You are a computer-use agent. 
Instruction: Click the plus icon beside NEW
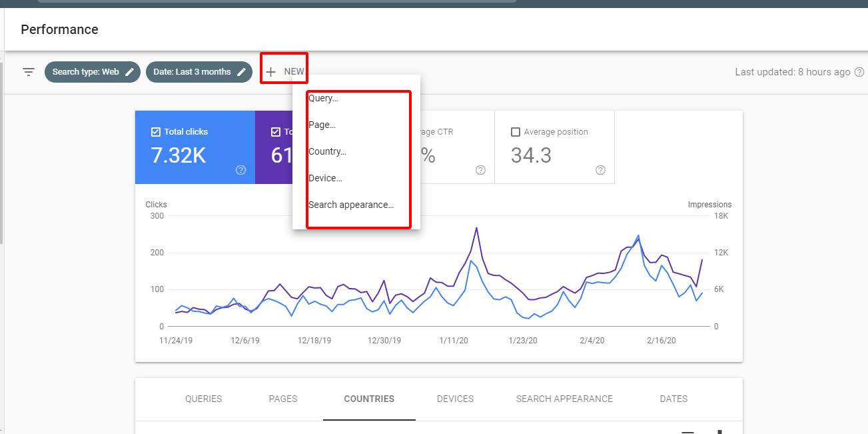[x=271, y=72]
